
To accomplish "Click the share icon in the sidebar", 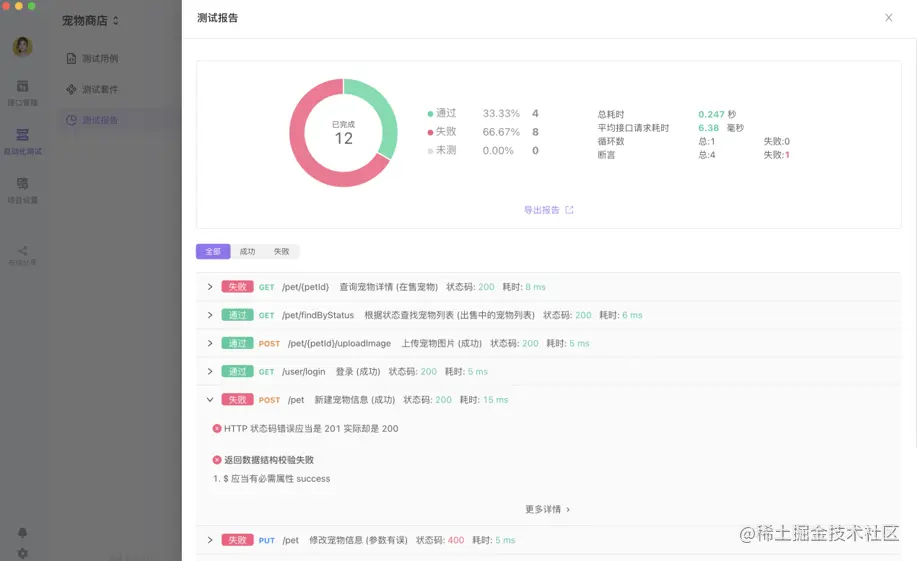I will point(22,251).
